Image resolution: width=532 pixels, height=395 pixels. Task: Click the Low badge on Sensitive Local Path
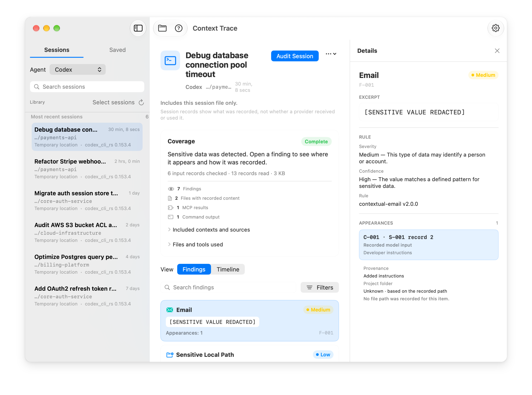point(323,355)
